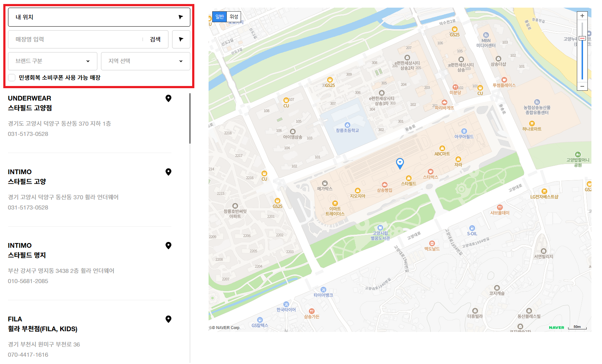Click the 고양시립 별꿈도서관 marker
The height and width of the screenshot is (364, 602).
380,228
